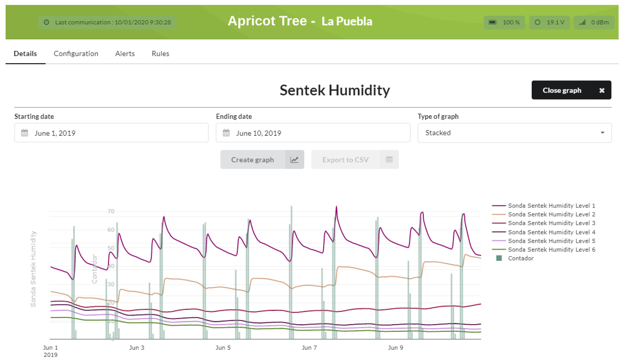621x364 pixels.
Task: Click the calendar icon in the Starting date field
Action: point(24,133)
